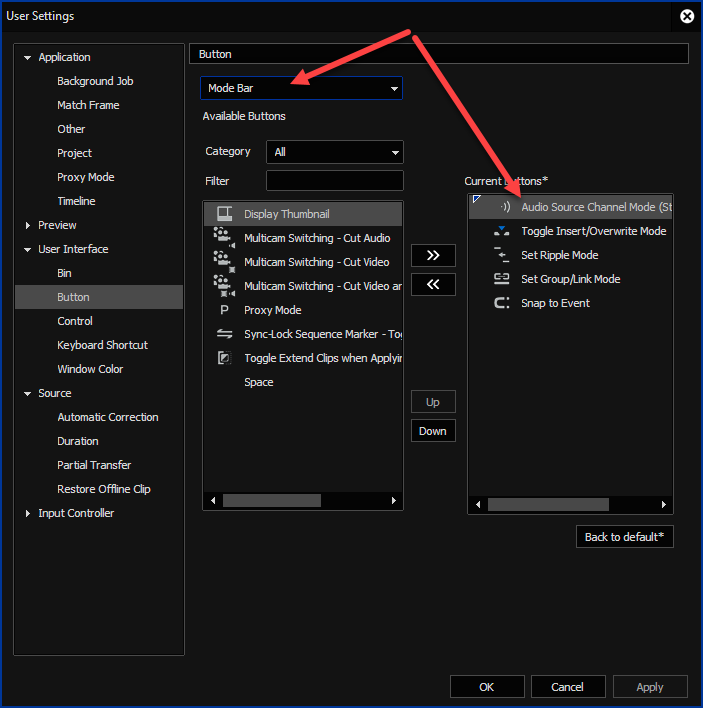Click the Sync-Lock Sequence Marker icon
This screenshot has width=703, height=708.
[224, 334]
